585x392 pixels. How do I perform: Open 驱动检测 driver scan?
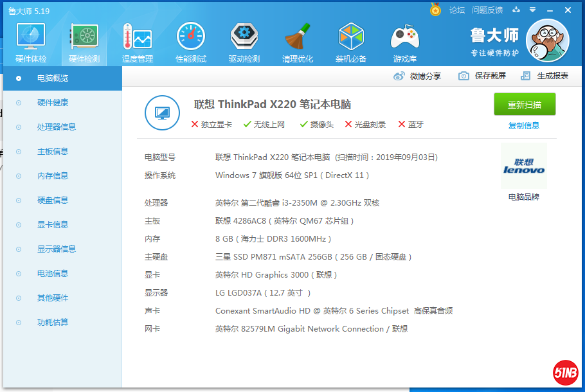pos(243,40)
